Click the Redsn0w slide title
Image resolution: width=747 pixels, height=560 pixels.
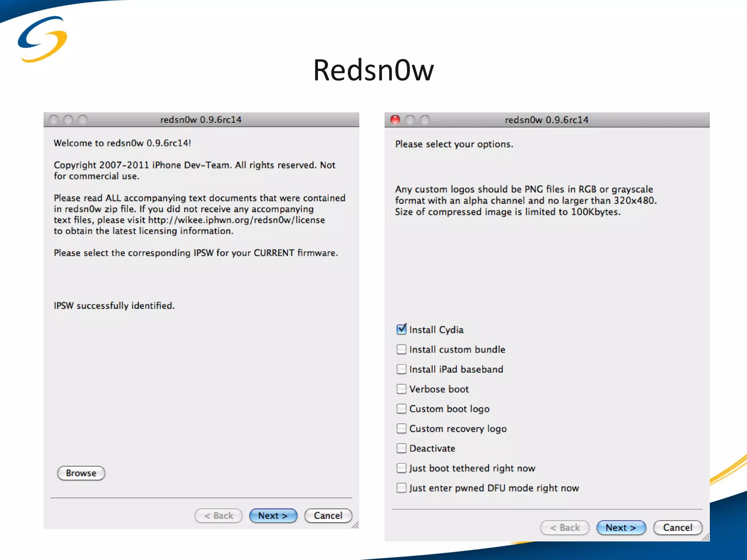373,70
